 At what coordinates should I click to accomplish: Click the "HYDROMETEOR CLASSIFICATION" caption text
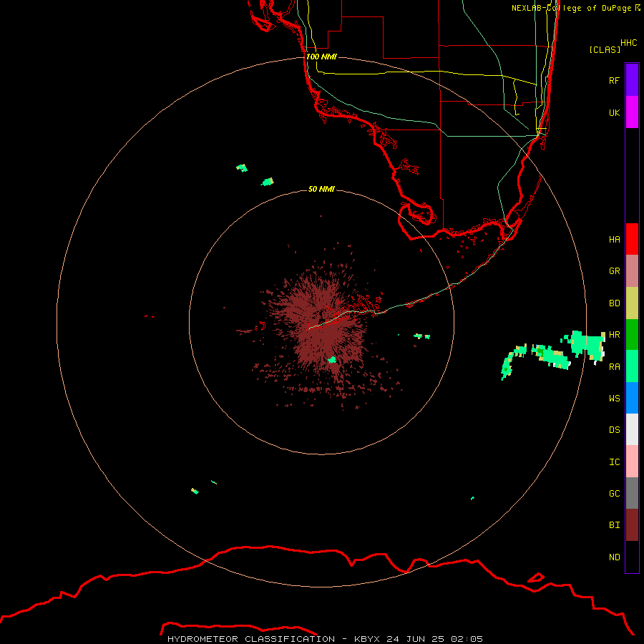[x=251, y=639]
